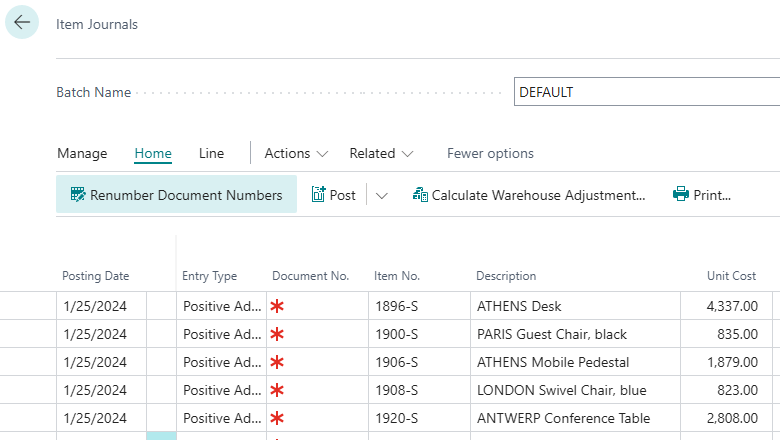Click the Calculate Warehouse Adjustment icon
This screenshot has height=440, width=780.
420,195
